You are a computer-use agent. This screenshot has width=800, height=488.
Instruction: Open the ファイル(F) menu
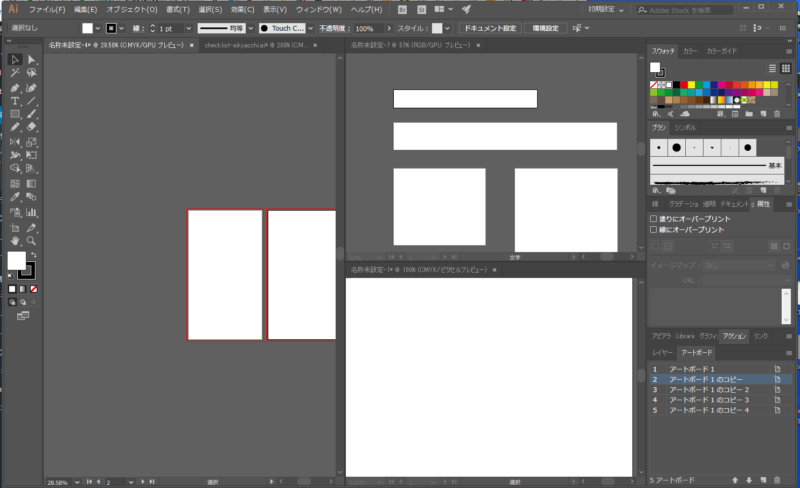coord(47,10)
